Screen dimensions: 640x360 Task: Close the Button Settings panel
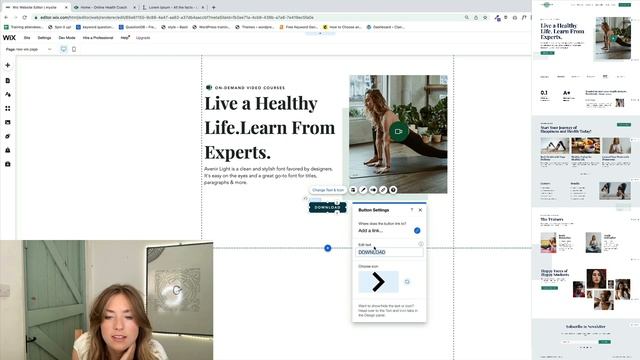(420, 210)
